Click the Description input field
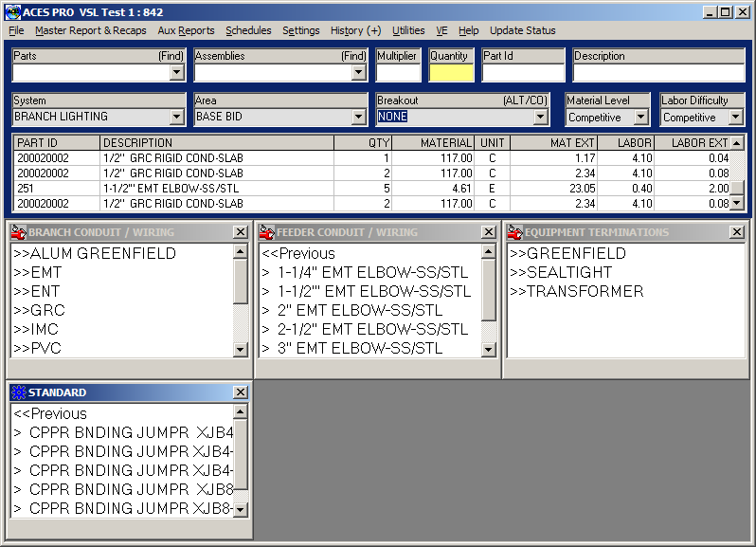The height and width of the screenshot is (547, 756). [658, 72]
